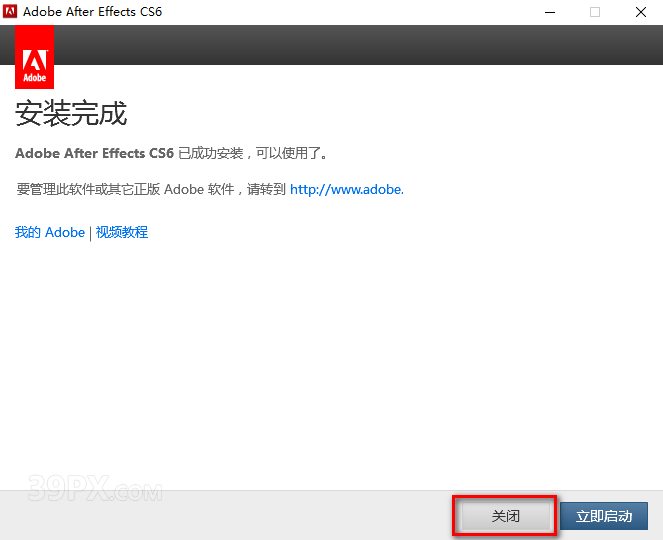Click the red Adobe logo
The width and height of the screenshot is (663, 540).
pyautogui.click(x=34, y=57)
